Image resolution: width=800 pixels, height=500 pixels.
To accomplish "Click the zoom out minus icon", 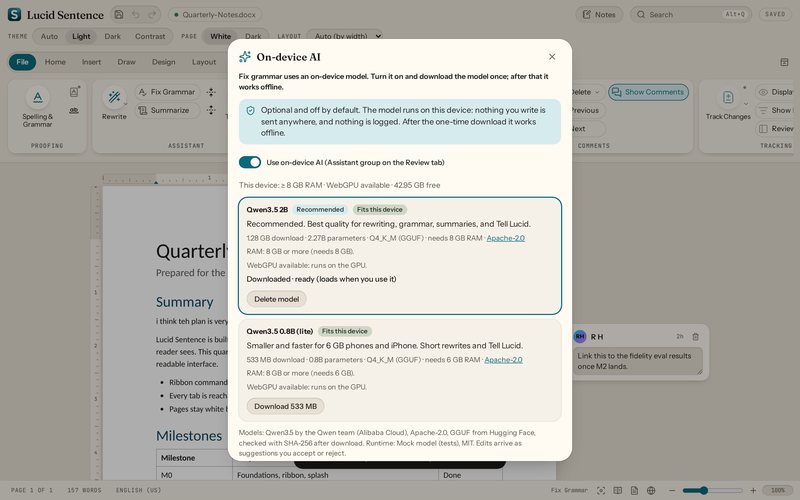I will coord(672,490).
